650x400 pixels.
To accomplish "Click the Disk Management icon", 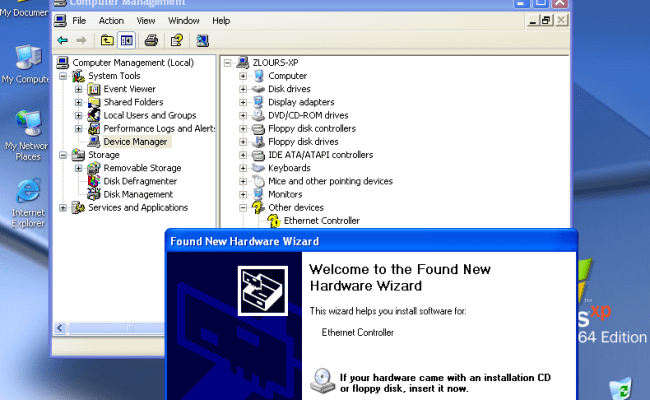I will pos(94,194).
